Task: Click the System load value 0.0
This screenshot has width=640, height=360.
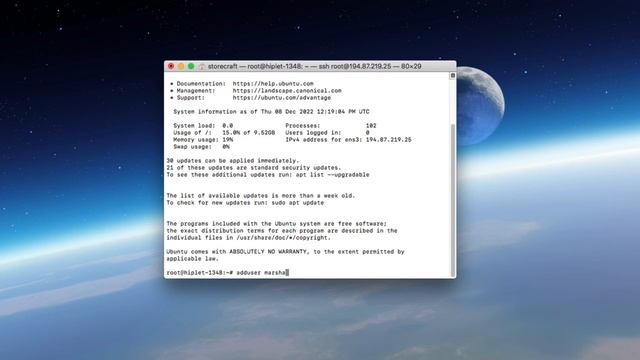Action: click(227, 126)
